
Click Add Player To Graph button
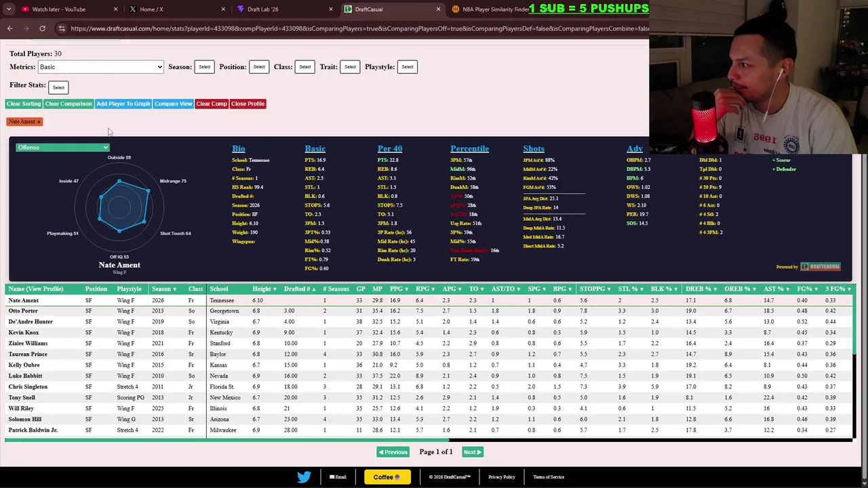(123, 104)
